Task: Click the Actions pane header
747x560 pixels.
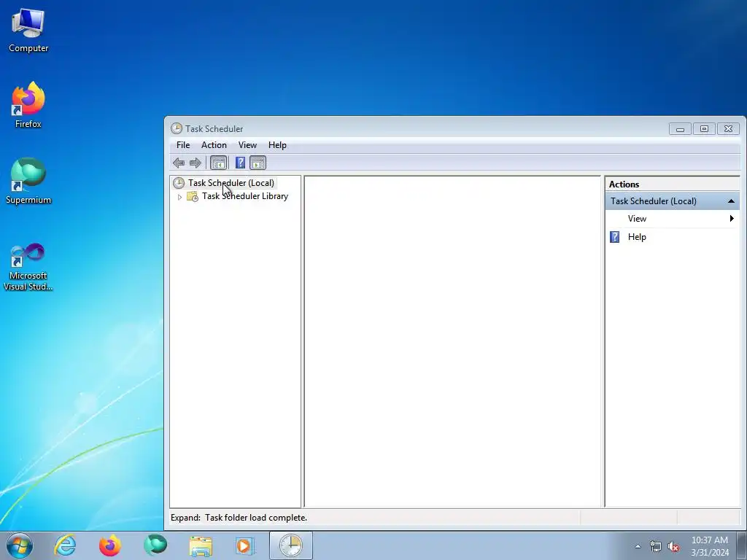Action: pos(672,184)
